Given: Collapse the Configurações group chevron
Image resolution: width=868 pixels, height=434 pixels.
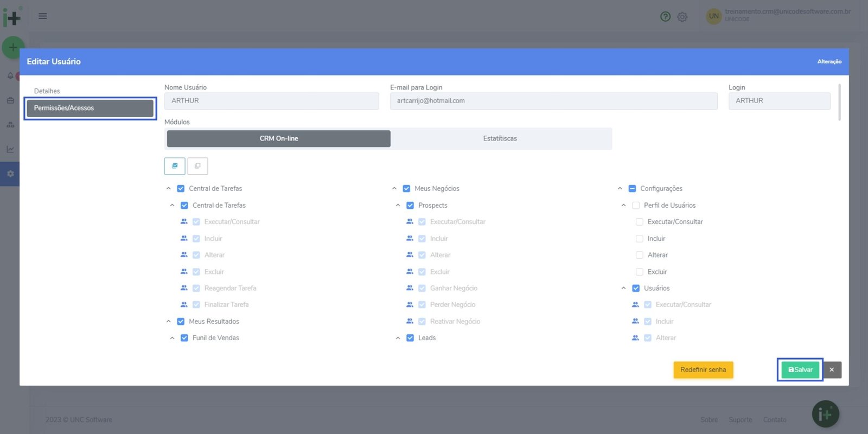Looking at the screenshot, I should pyautogui.click(x=620, y=189).
